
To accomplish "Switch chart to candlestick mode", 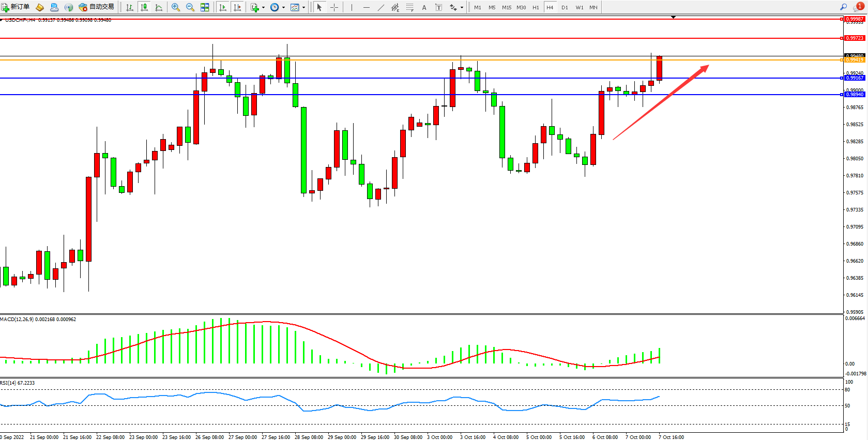I will (144, 7).
